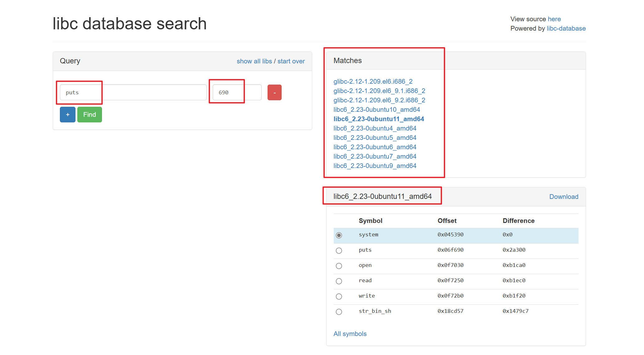Download the libc6_2.23-0ubuntu11_amd64 library

[x=564, y=197]
